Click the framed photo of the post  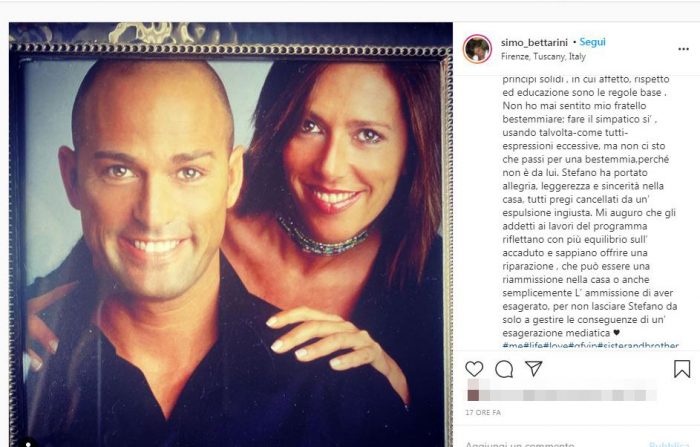[230, 234]
